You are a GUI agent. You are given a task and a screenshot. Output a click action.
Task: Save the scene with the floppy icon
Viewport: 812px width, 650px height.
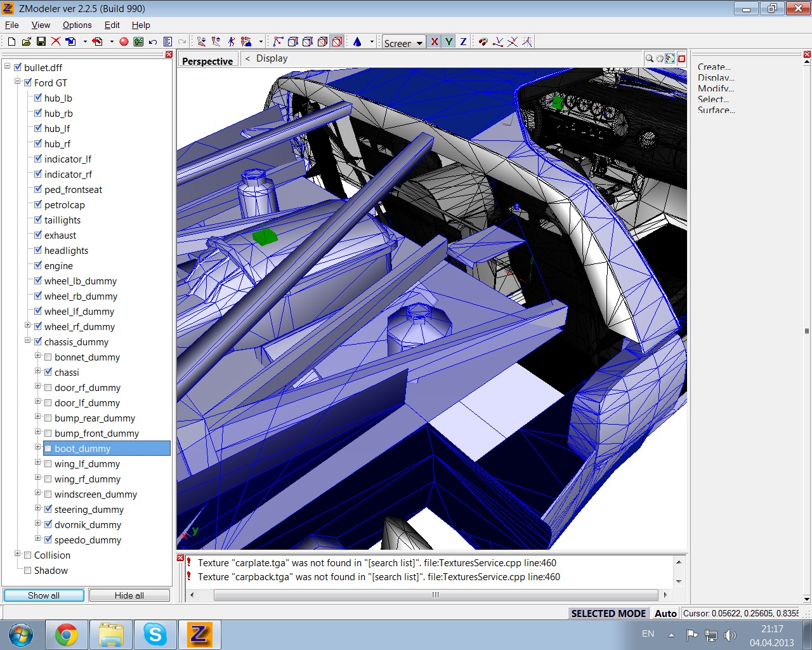(x=41, y=42)
